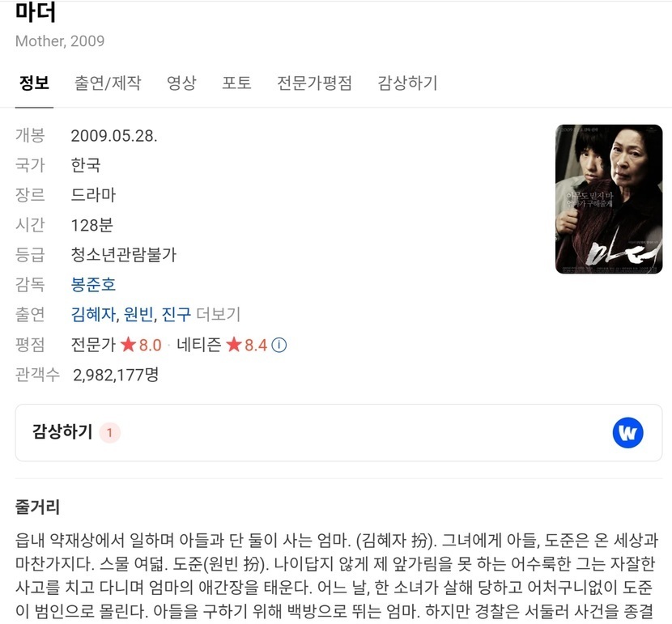Open the Watcha streaming service icon
672x624 pixels.
click(627, 432)
